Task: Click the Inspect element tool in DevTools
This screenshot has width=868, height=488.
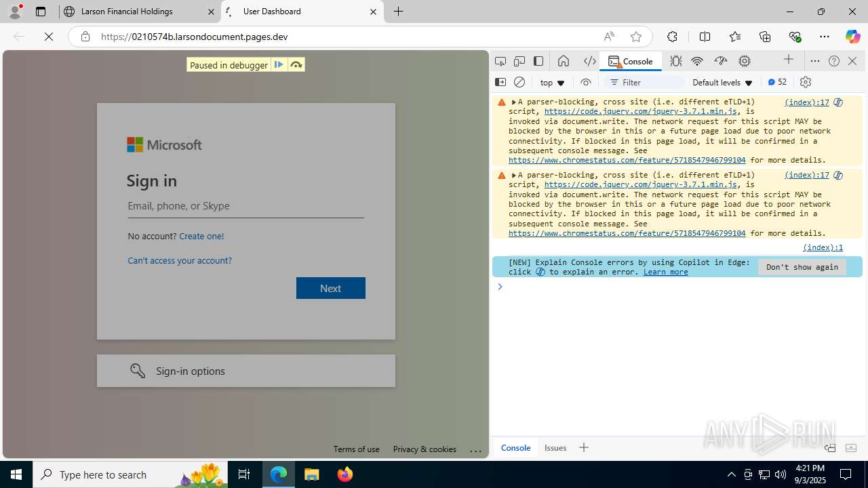Action: (500, 61)
